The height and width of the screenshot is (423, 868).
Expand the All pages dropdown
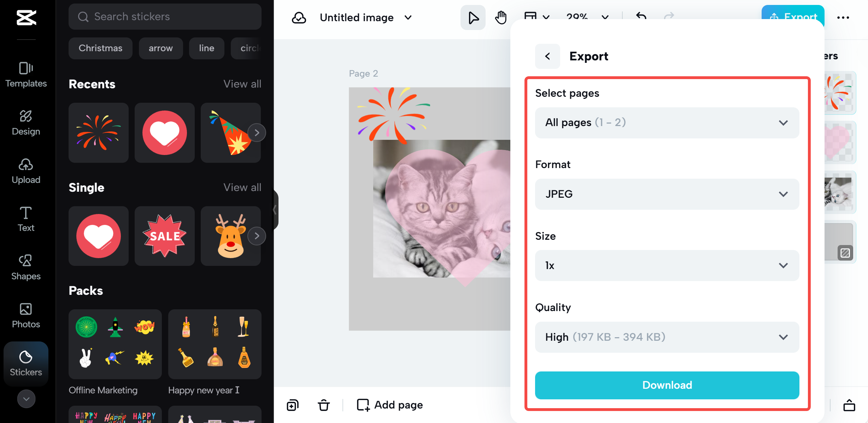click(x=667, y=123)
